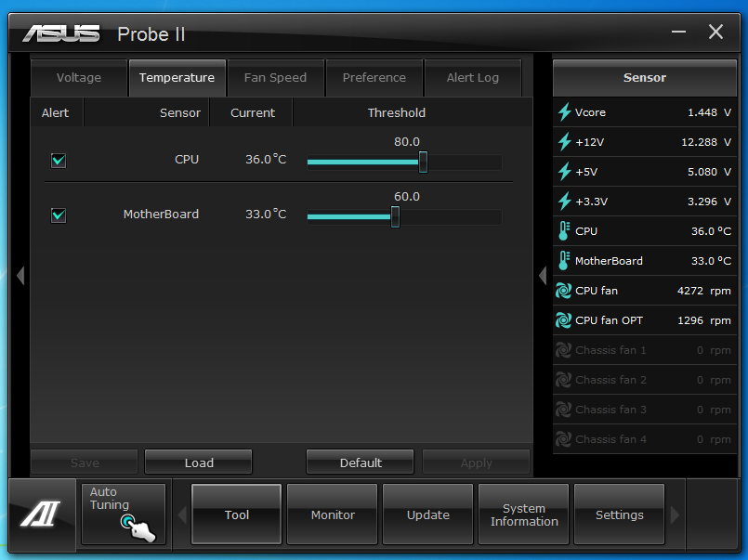Click the Sensor column header in table
Viewport: 748px width, 560px height.
coord(180,113)
